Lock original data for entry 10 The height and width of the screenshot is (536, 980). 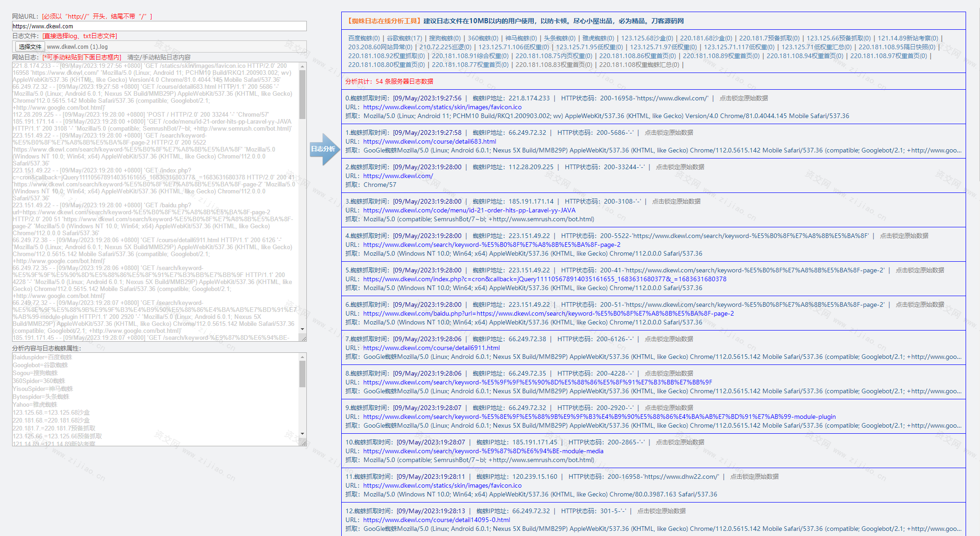[680, 442]
